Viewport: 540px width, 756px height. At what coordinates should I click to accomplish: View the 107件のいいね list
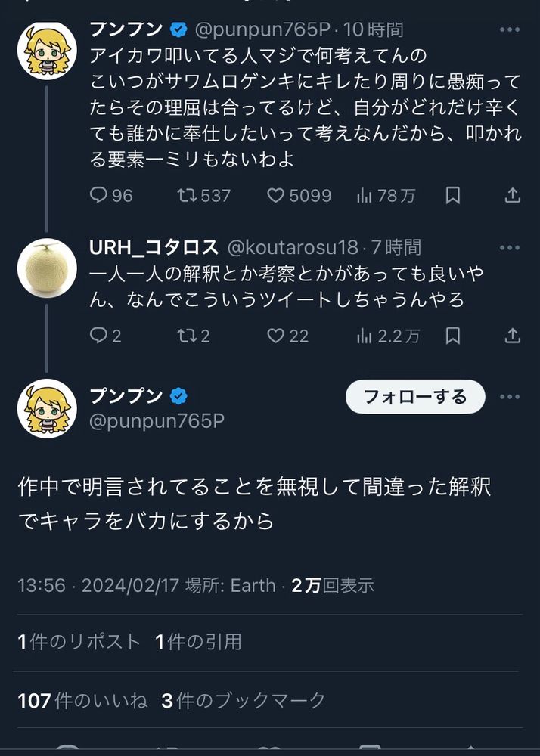[x=82, y=701]
